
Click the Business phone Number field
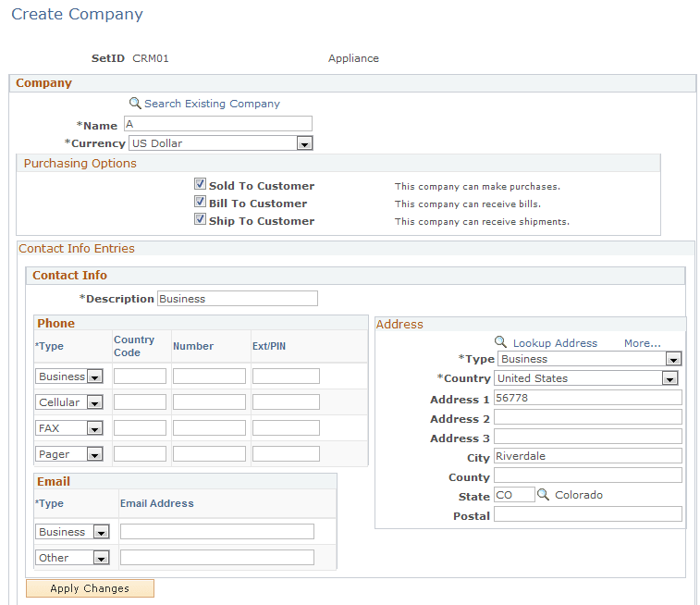tap(209, 376)
